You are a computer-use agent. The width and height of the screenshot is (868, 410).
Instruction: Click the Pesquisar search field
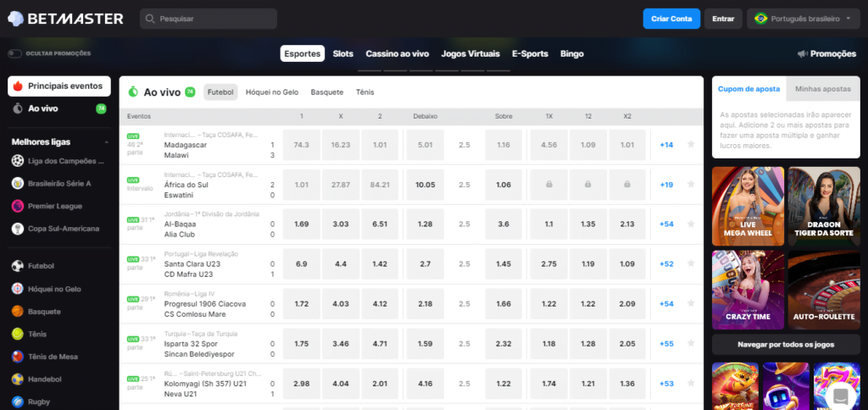coord(209,19)
